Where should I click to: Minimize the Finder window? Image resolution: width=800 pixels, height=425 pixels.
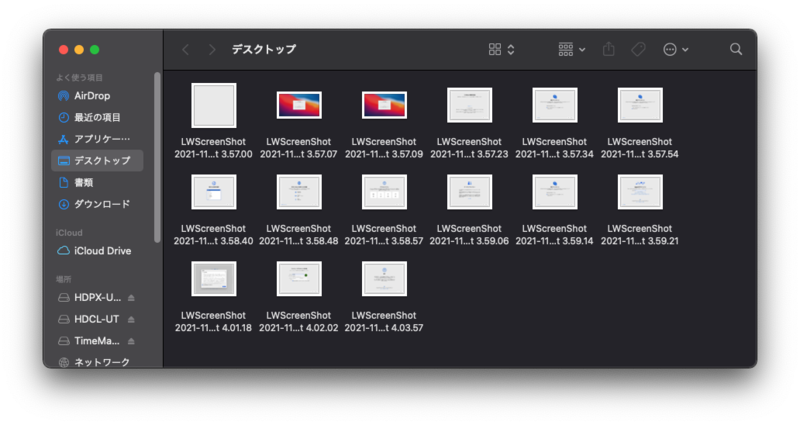[x=79, y=49]
